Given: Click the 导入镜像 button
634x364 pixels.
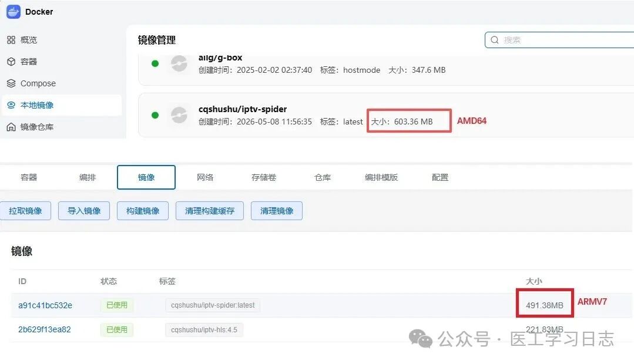Looking at the screenshot, I should [x=83, y=211].
